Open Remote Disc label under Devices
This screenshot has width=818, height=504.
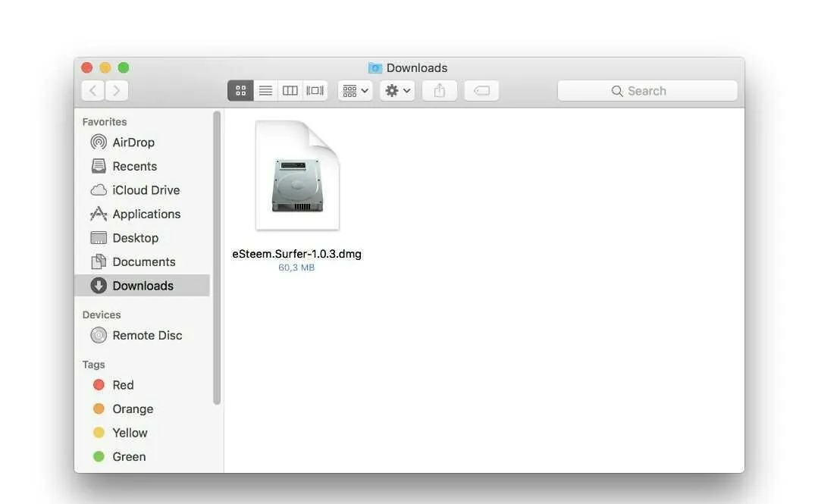coord(147,336)
